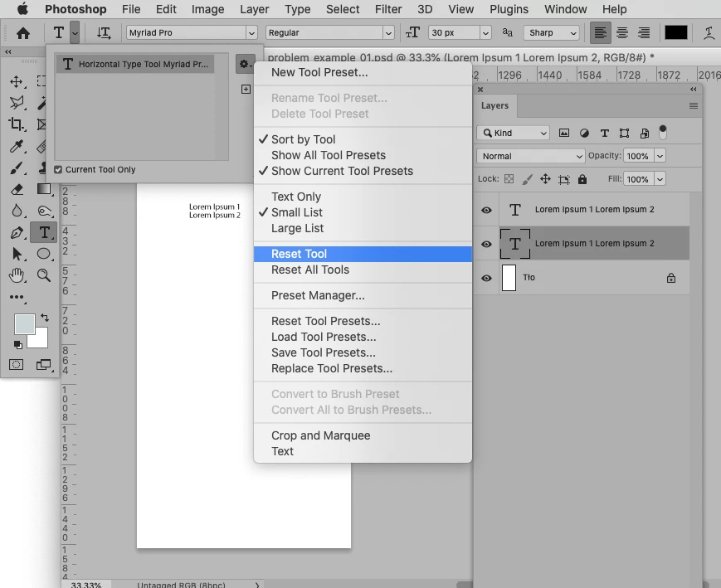The image size is (721, 588).
Task: Filter layers by pixel layers icon
Action: coord(563,134)
